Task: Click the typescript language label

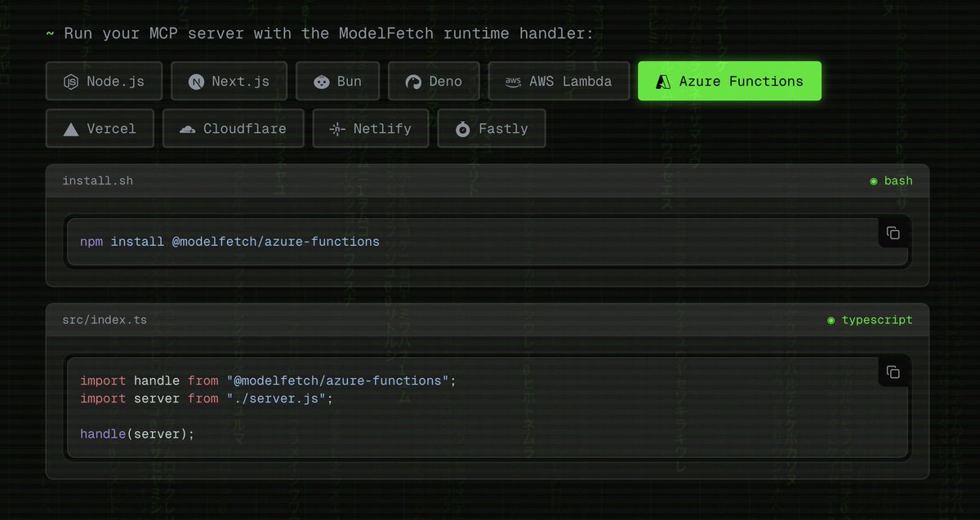Action: pos(877,320)
